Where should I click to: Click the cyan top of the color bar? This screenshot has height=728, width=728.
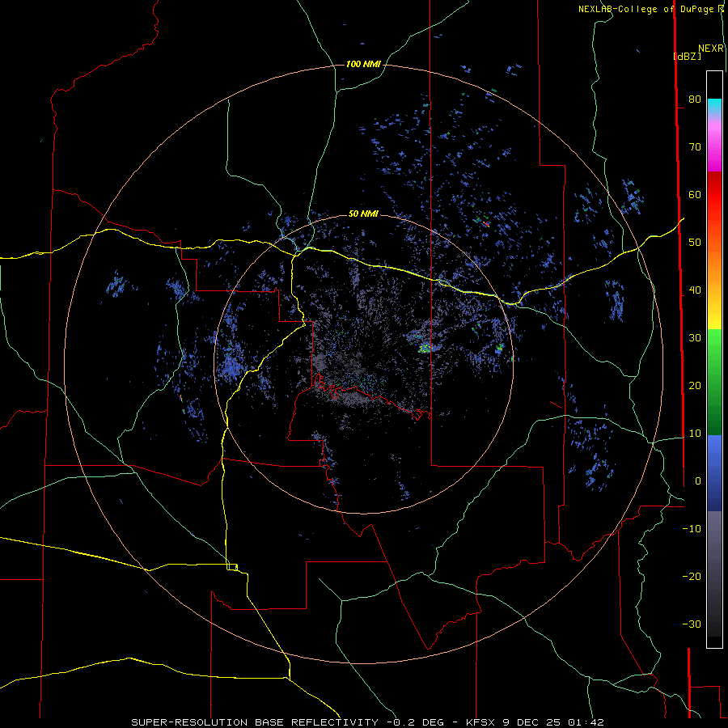click(x=714, y=104)
